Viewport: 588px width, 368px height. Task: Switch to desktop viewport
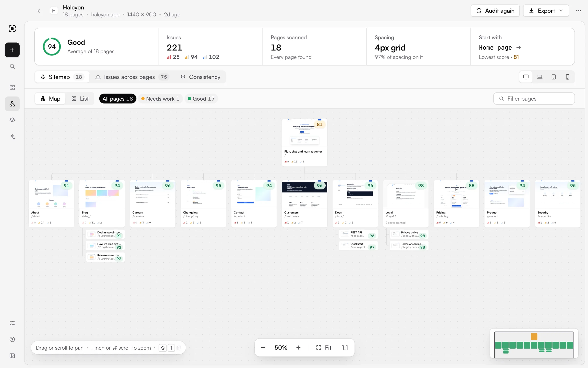point(526,77)
